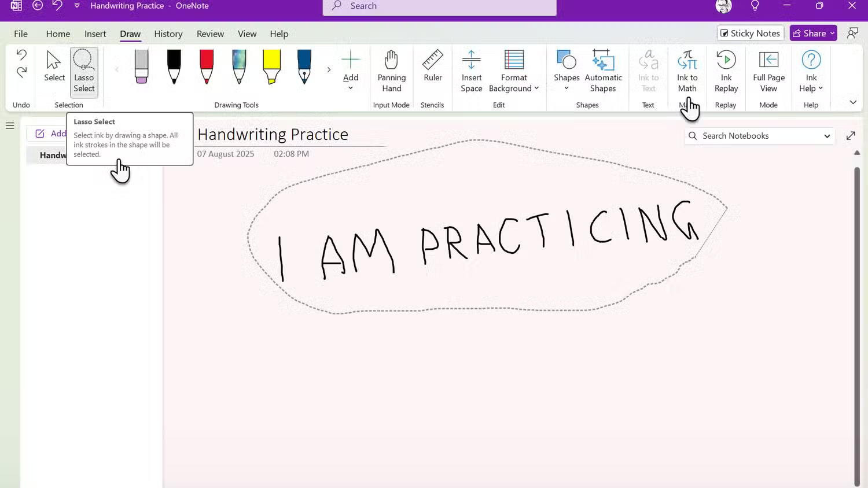
Task: Select the Lasso Select tool
Action: 83,71
